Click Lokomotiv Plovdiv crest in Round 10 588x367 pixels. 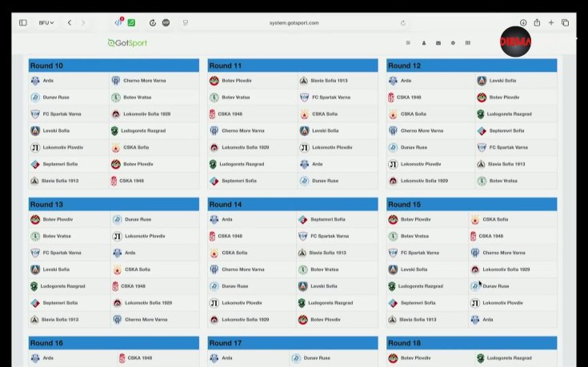click(x=35, y=147)
